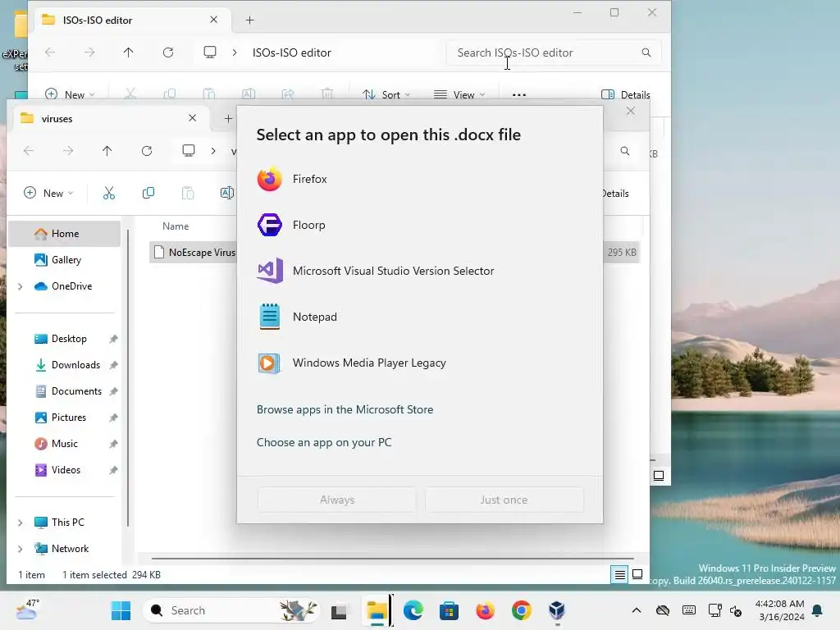The height and width of the screenshot is (630, 840).
Task: Show hidden system tray icons
Action: [637, 610]
